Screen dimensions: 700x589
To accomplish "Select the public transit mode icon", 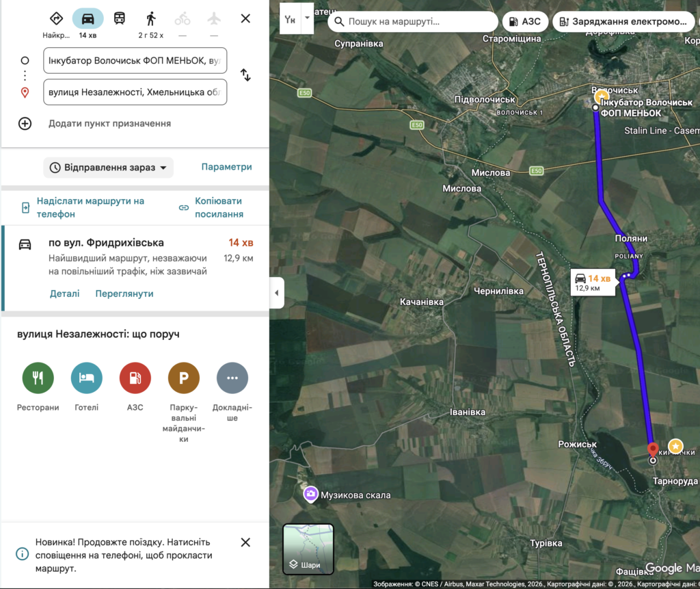I will [120, 18].
